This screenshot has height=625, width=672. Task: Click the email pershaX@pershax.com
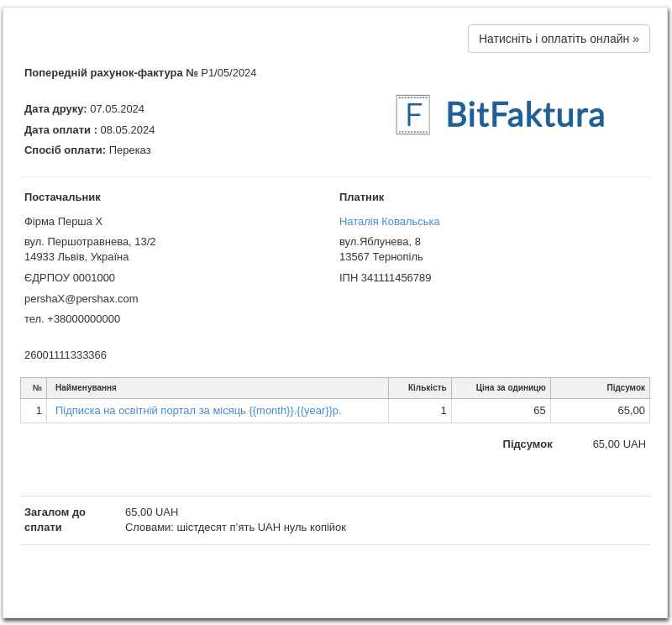(81, 299)
